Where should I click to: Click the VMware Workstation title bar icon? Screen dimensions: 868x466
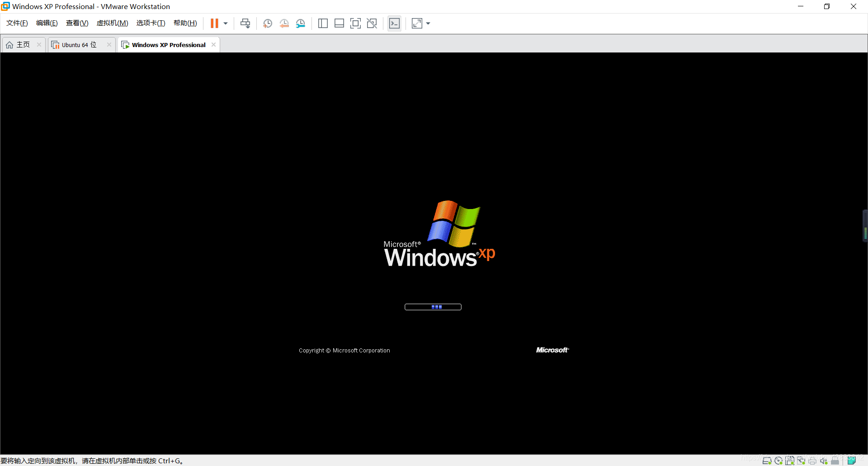5,6
